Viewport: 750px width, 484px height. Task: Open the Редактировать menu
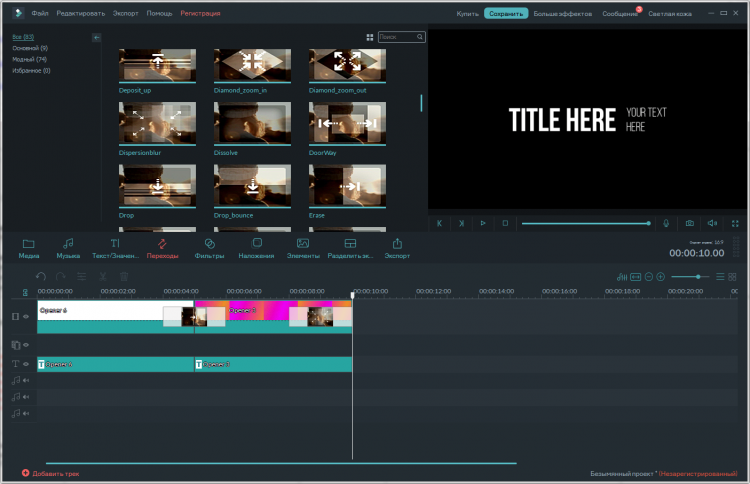coord(80,13)
